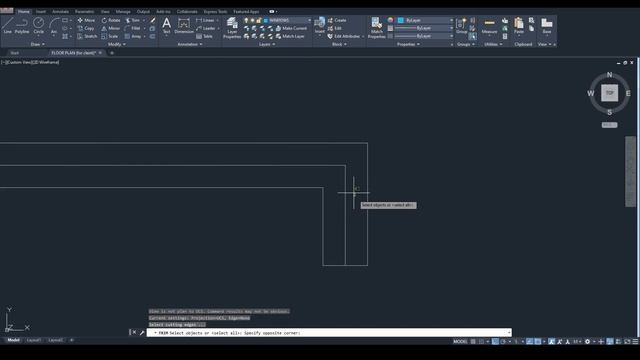Switch to the Start file tab
The width and height of the screenshot is (640, 360).
14,53
